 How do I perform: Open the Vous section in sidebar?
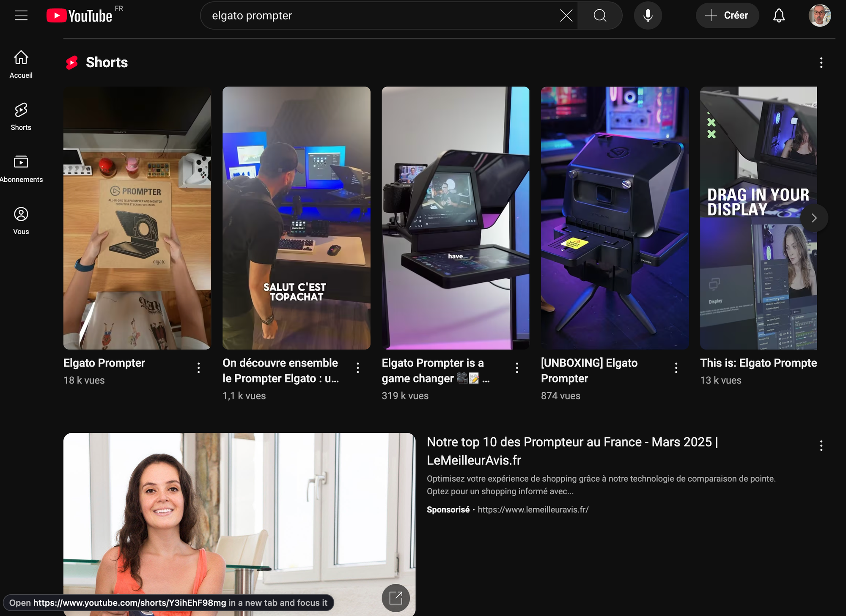click(21, 221)
